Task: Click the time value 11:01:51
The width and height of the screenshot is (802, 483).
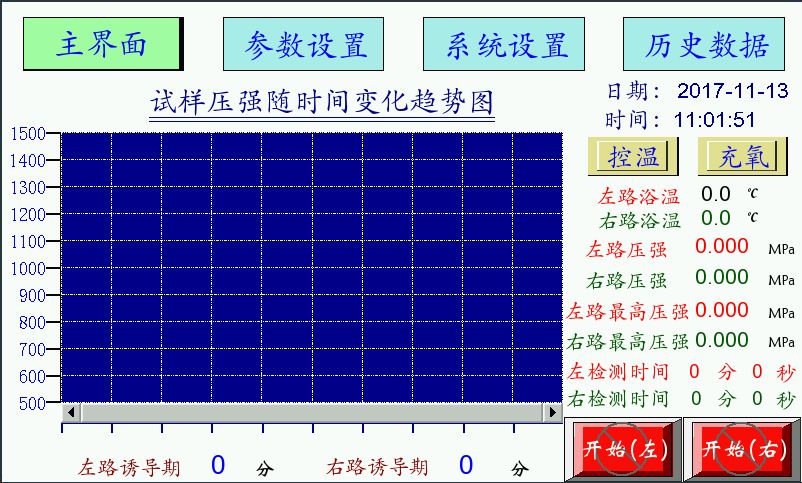Action: [x=715, y=120]
